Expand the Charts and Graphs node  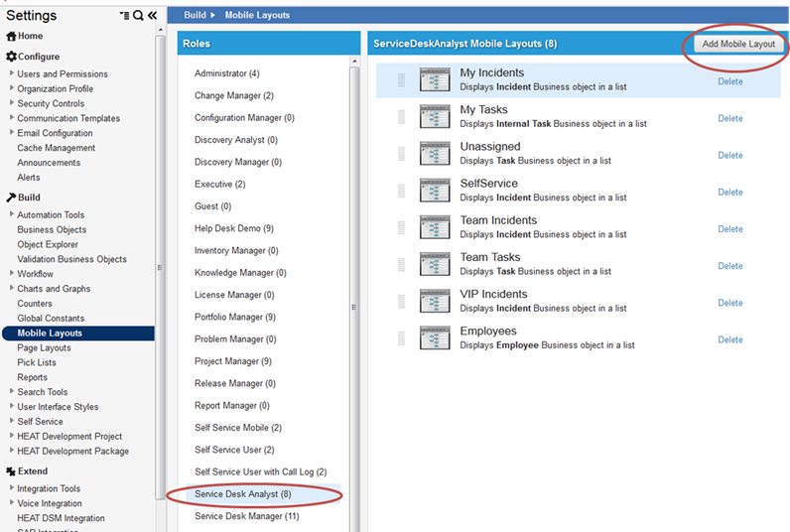12,289
